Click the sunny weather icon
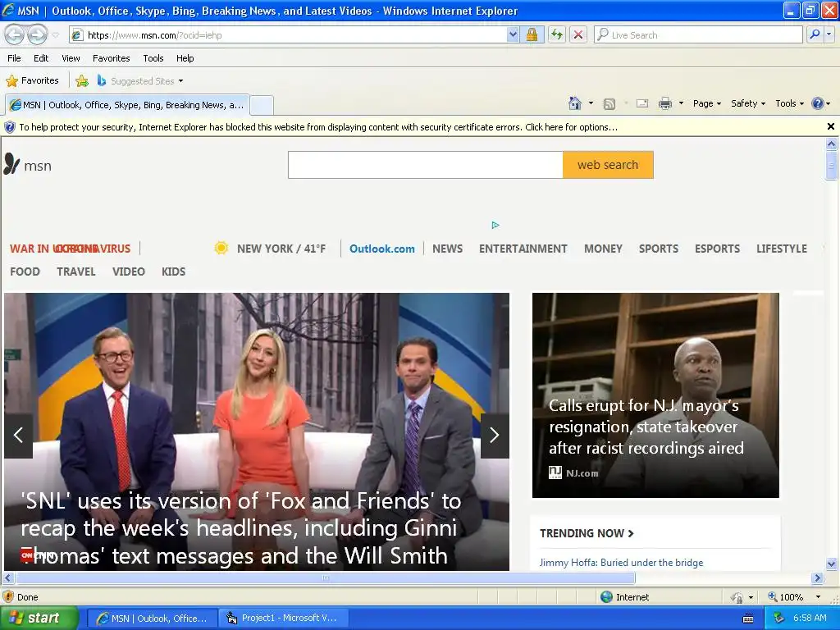This screenshot has width=840, height=630. [221, 248]
